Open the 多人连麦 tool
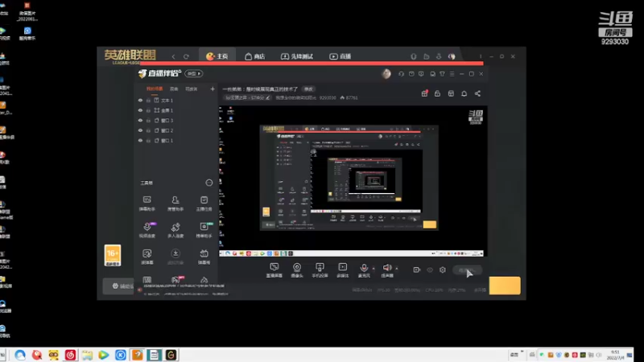The image size is (644, 362). pos(175,230)
